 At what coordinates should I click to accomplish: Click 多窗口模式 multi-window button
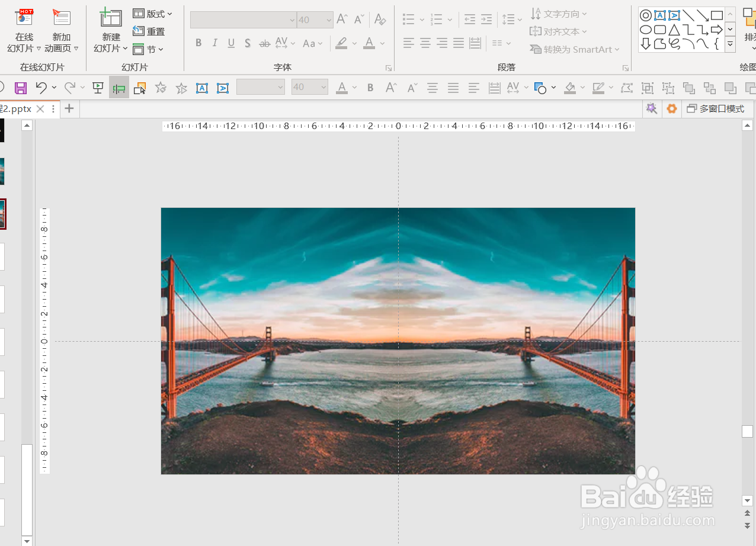716,109
